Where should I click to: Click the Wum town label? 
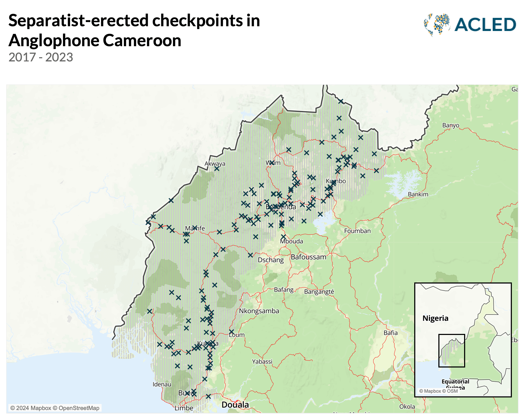pyautogui.click(x=273, y=163)
